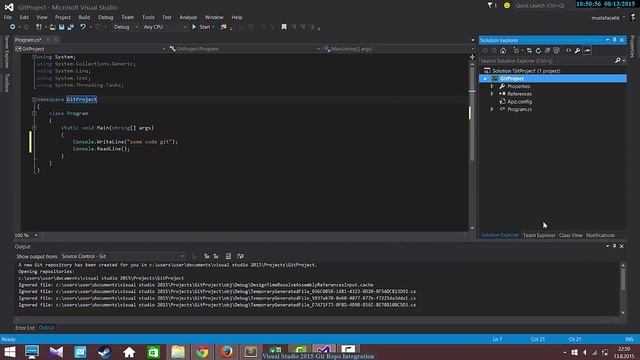Screen dimensions: 640x360
Task: Collapse the namespace GitProject code block
Action: pyautogui.click(x=34, y=99)
